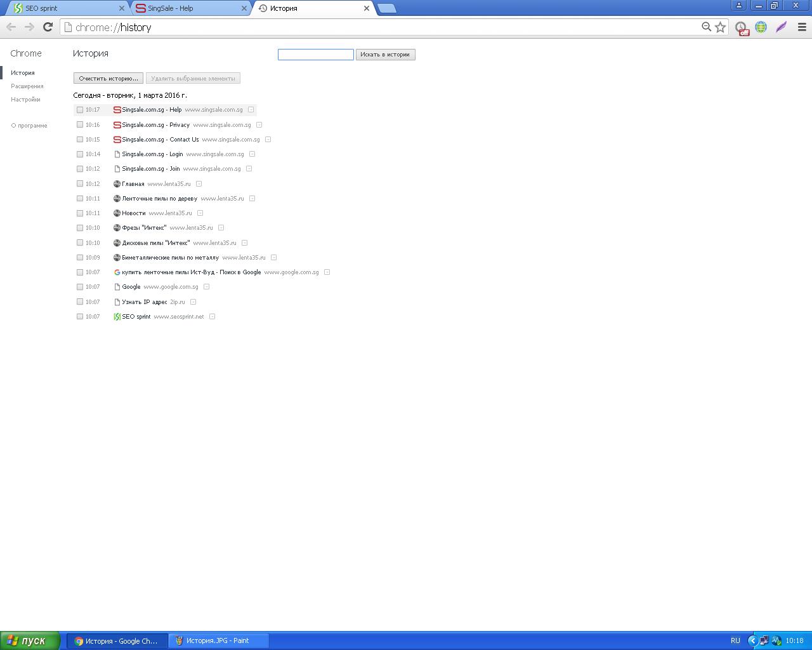
Task: Open the dropdown menu for Contact Us entry
Action: [268, 140]
